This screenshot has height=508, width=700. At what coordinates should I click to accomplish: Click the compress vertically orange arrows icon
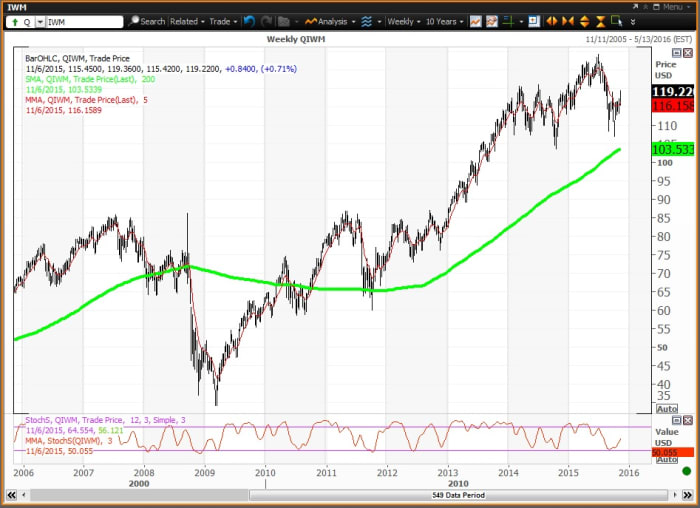pos(600,21)
